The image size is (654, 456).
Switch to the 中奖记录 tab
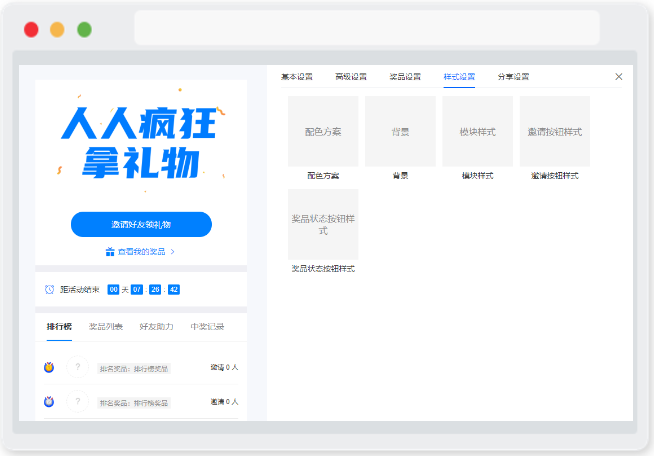(207, 326)
